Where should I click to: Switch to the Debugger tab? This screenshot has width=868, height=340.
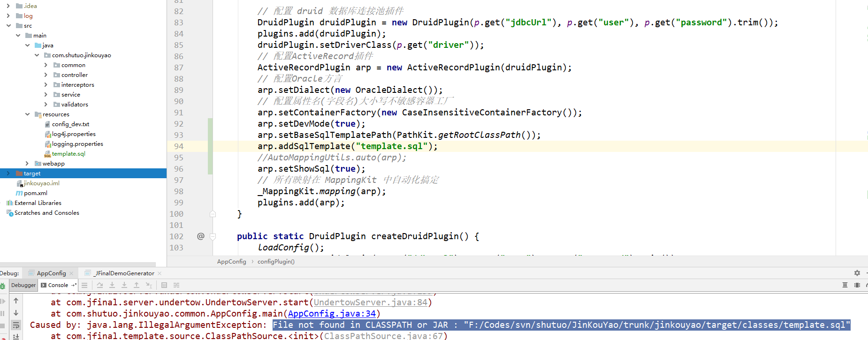[x=23, y=285]
